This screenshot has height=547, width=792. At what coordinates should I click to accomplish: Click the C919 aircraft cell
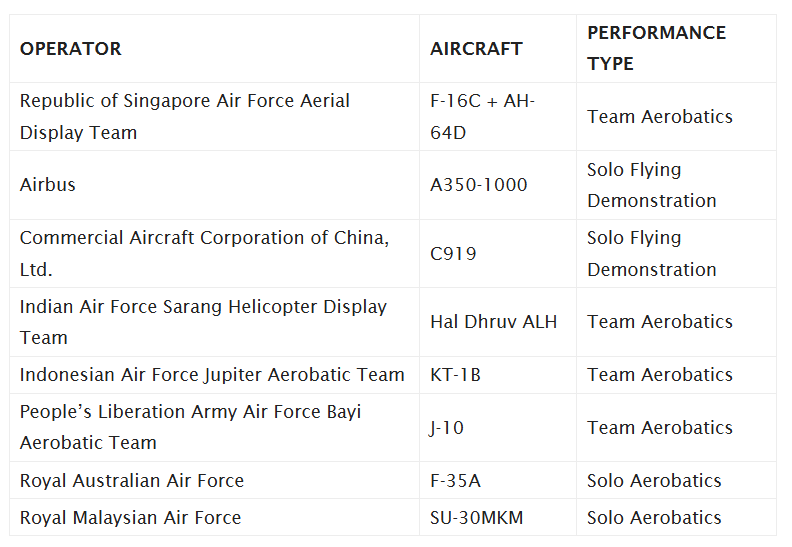(453, 253)
